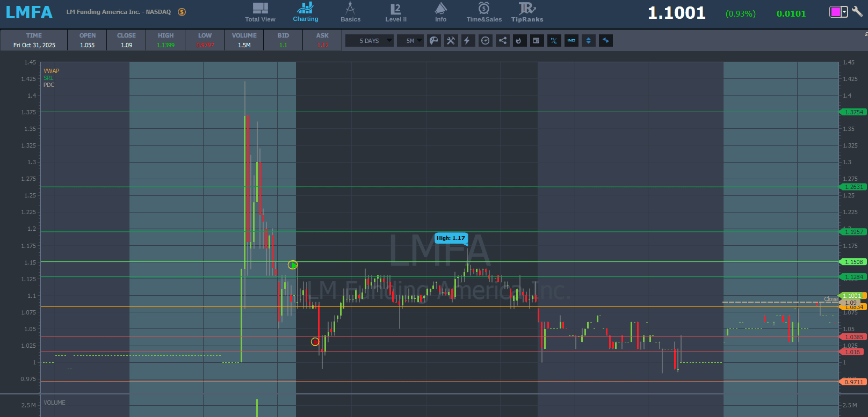Open the 5 DAYS range dropdown
The image size is (868, 417).
(370, 41)
